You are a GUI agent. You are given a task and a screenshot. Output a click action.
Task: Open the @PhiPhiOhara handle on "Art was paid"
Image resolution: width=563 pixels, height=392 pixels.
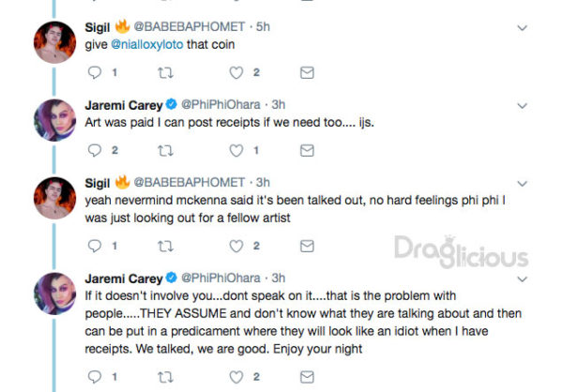pos(217,103)
